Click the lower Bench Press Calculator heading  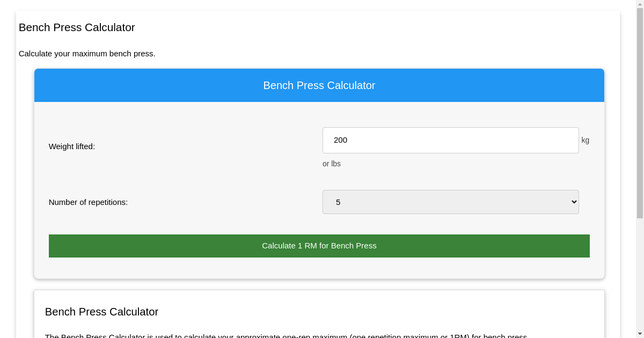tap(101, 312)
